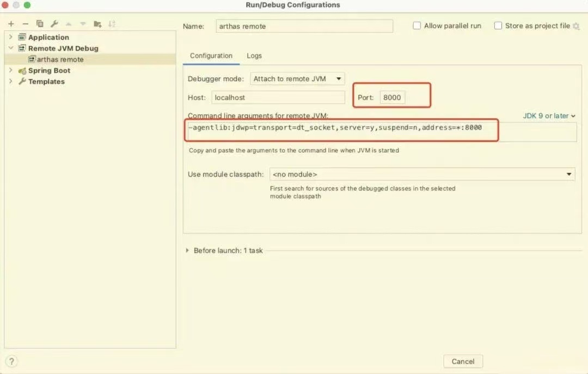Switch to the Logs tab

click(x=254, y=56)
